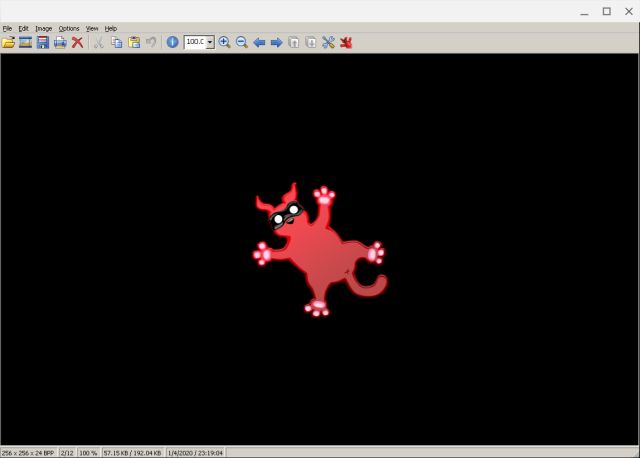
Task: Show image information with blue info icon
Action: pos(172,42)
